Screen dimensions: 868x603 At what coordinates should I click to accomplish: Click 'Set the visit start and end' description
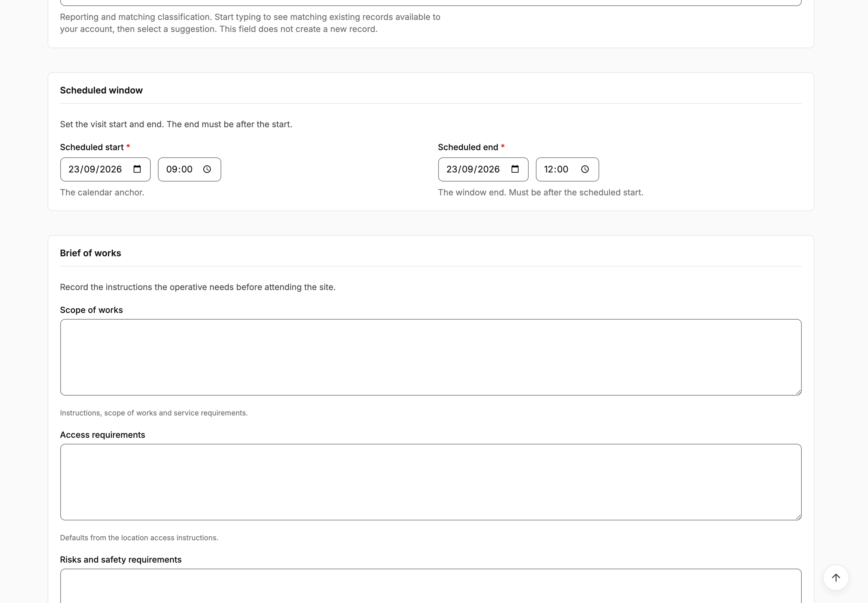tap(176, 124)
